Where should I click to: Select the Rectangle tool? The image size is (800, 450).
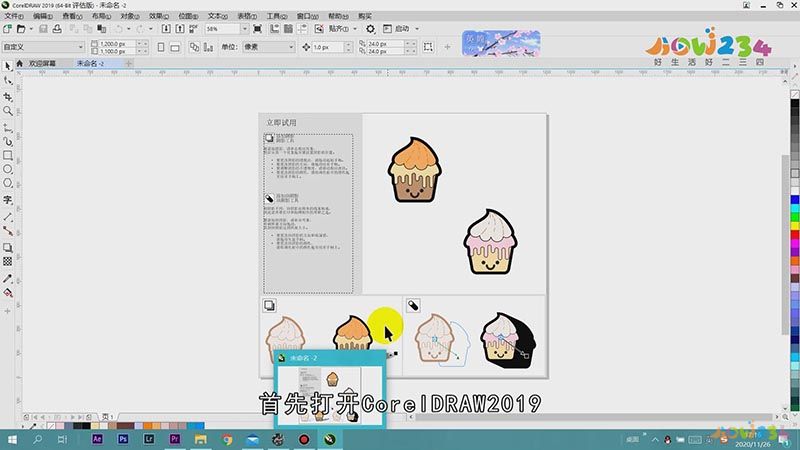[x=8, y=155]
